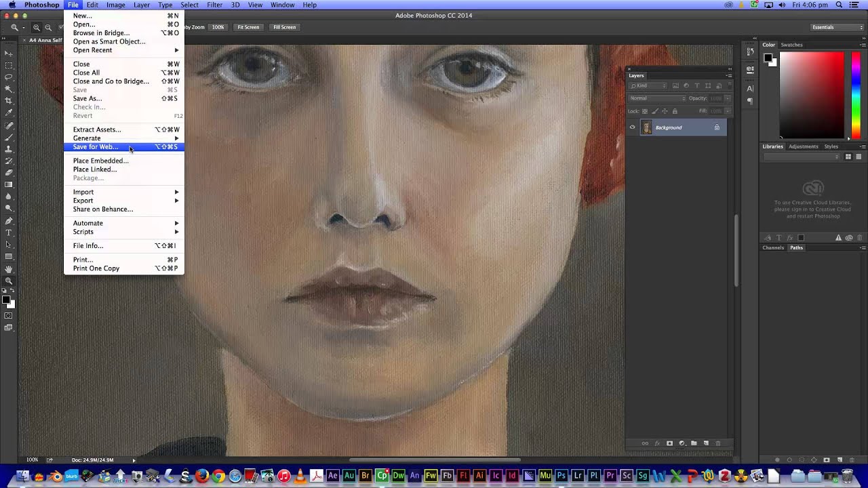The image size is (868, 488).
Task: Click the Background layer thumbnail
Action: click(646, 127)
